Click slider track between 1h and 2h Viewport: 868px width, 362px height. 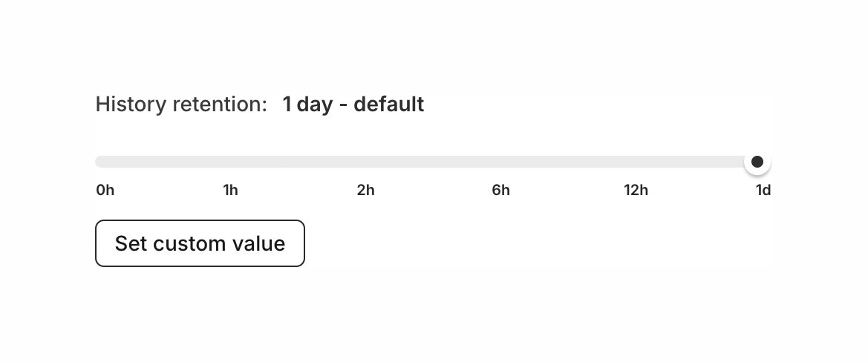[x=299, y=162]
